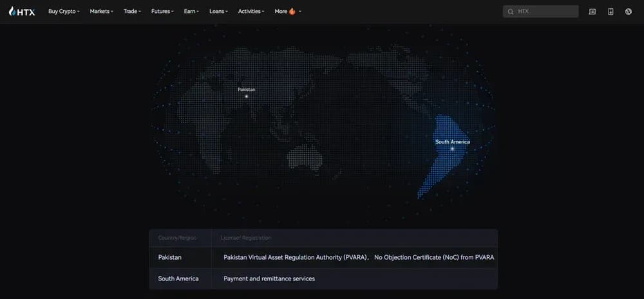Open the Trade dropdown
The height and width of the screenshot is (299, 644).
132,12
